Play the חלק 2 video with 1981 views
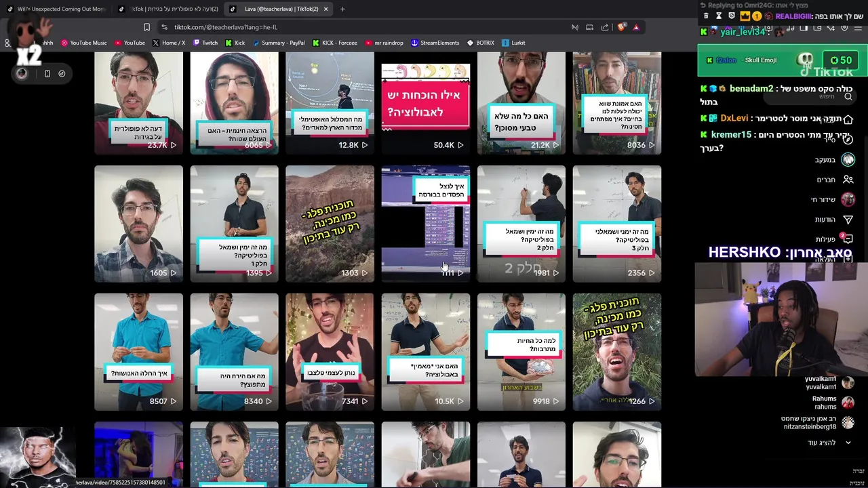Screen dimensions: 868x488 tap(521, 224)
